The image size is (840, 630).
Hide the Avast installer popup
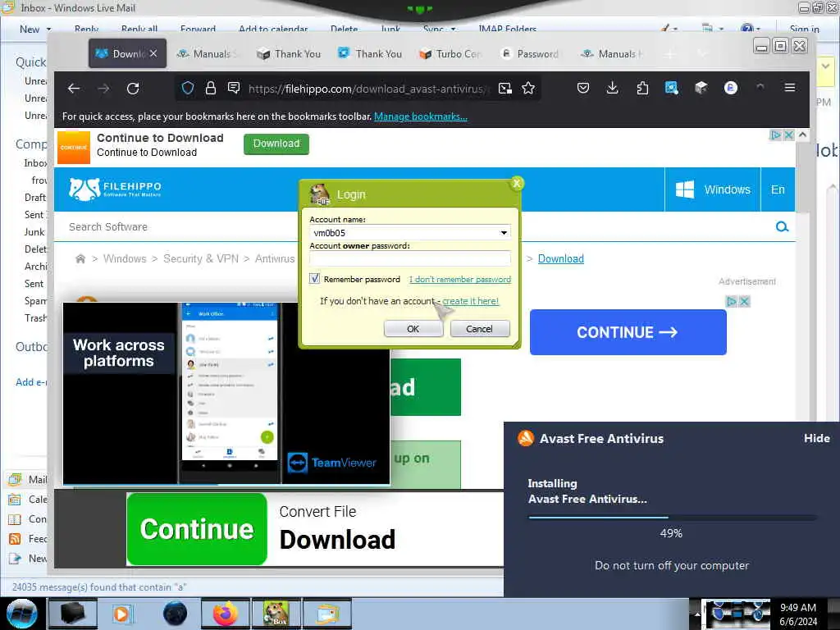[816, 438]
